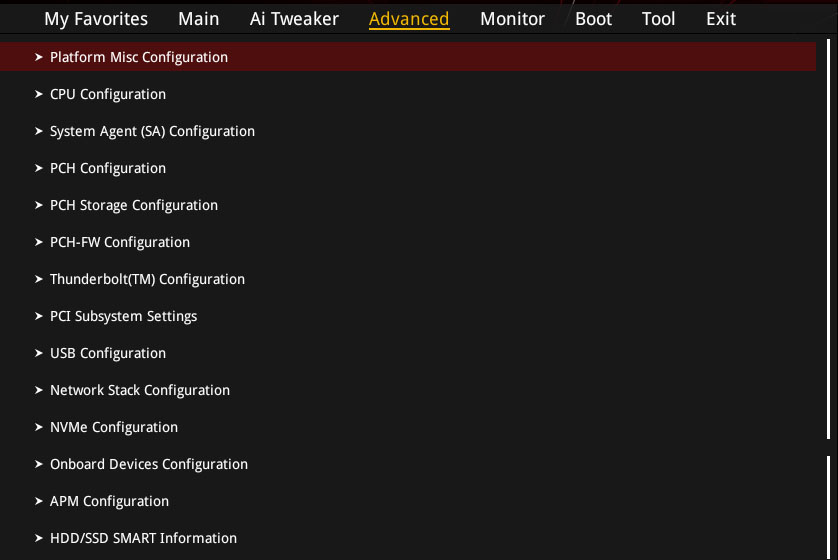This screenshot has height=560, width=838.
Task: Switch to the Main tab
Action: pyautogui.click(x=199, y=19)
